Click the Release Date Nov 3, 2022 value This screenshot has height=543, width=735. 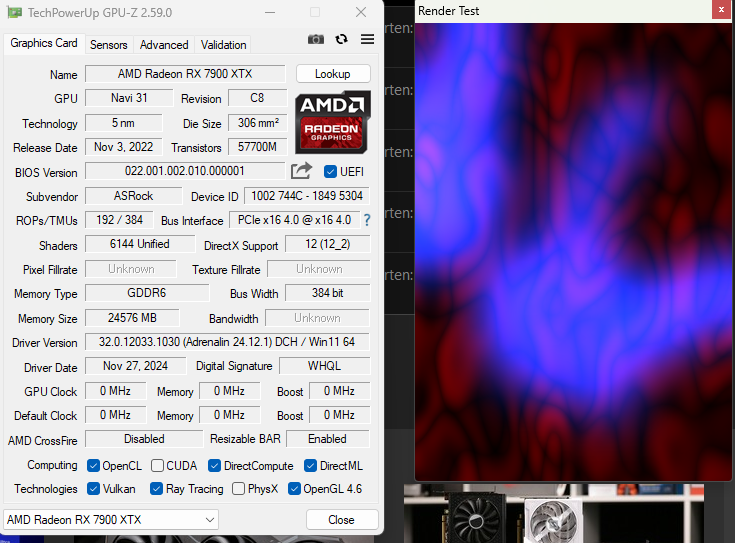(123, 147)
